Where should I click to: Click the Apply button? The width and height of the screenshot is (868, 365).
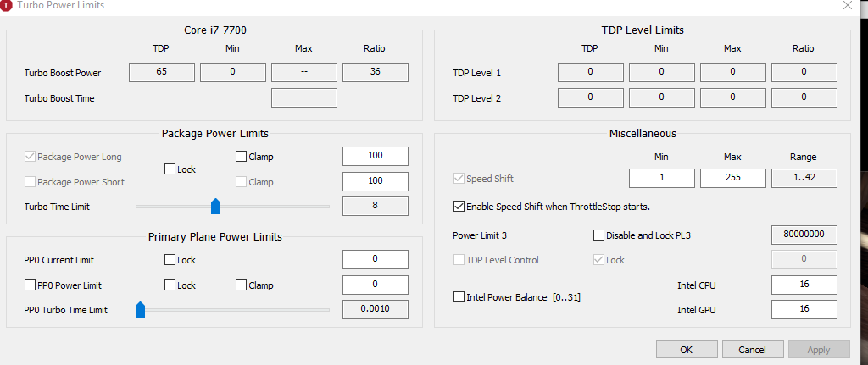(x=819, y=350)
